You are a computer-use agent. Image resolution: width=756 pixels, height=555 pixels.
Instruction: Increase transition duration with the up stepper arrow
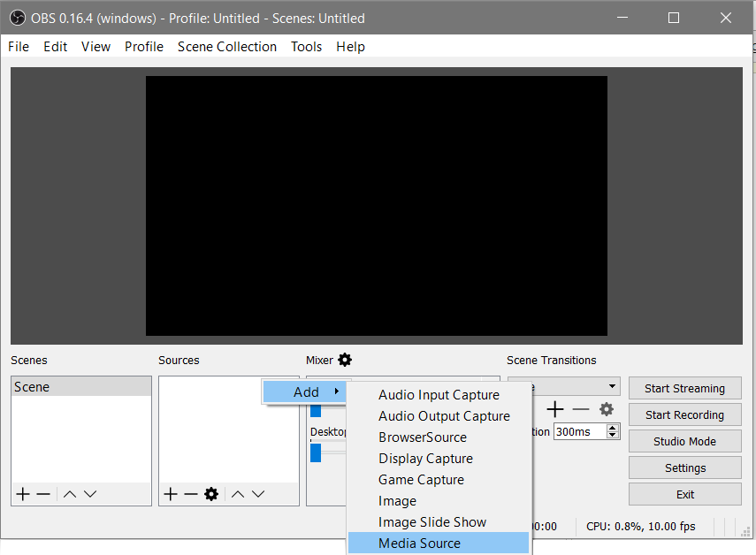[613, 428]
